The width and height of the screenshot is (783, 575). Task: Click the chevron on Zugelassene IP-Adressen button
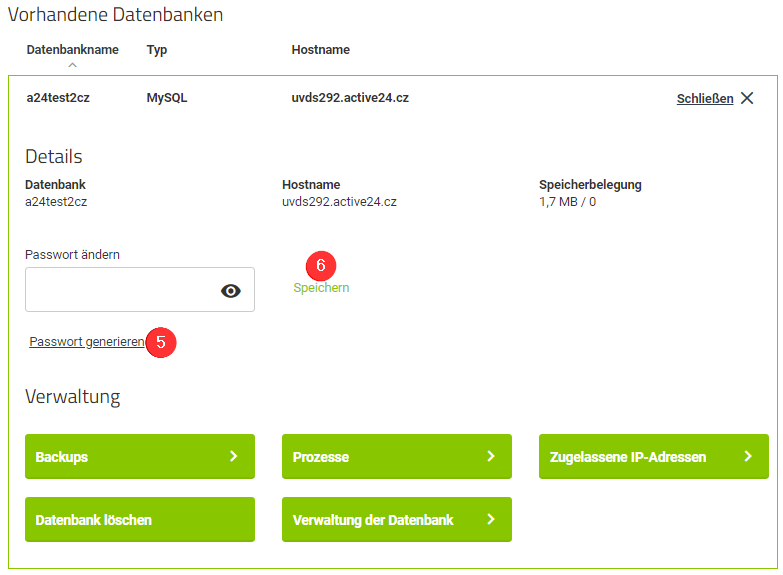click(747, 456)
